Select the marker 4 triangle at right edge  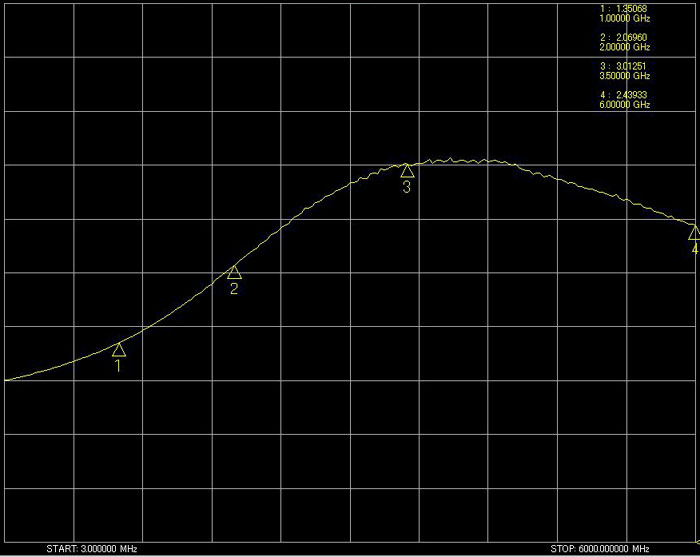coord(694,233)
